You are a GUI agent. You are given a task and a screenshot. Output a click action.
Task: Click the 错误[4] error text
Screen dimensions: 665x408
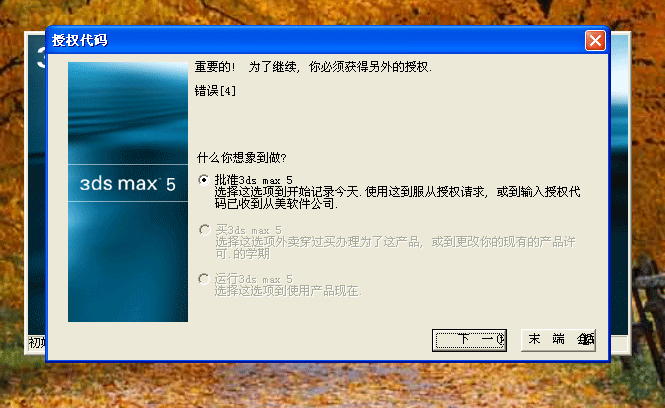(215, 91)
